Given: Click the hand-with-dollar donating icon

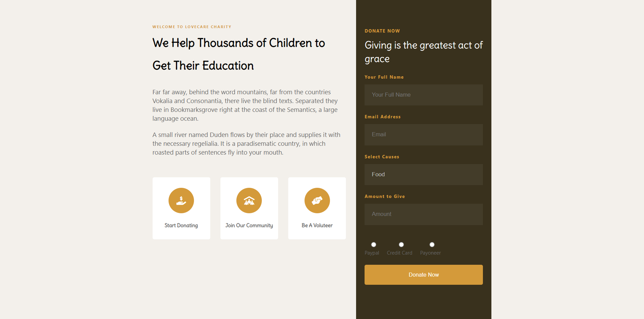Looking at the screenshot, I should pyautogui.click(x=181, y=200).
